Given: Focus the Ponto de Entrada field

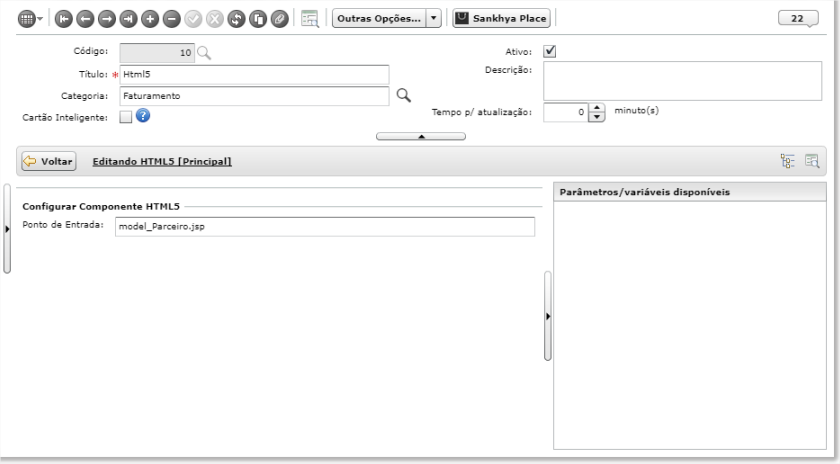Looking at the screenshot, I should coord(325,227).
